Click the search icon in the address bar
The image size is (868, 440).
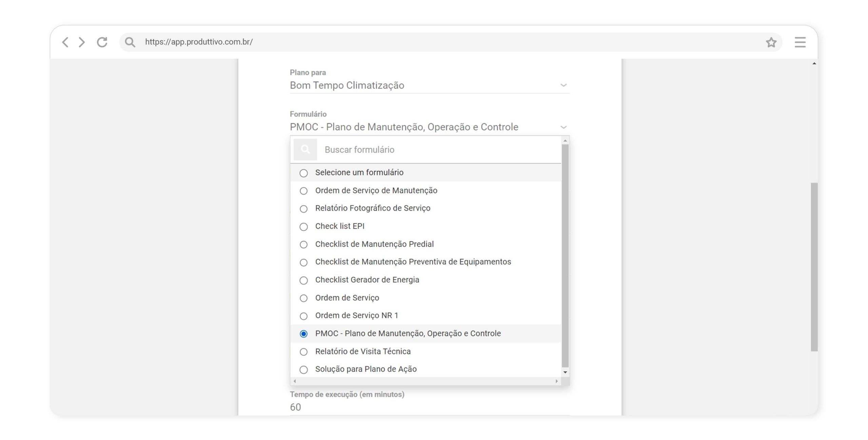point(130,42)
